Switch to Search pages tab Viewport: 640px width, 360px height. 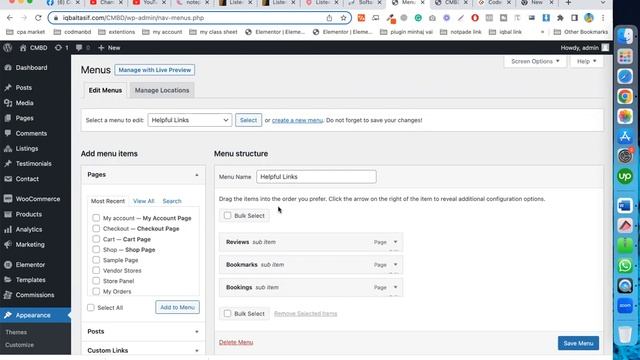tap(172, 201)
